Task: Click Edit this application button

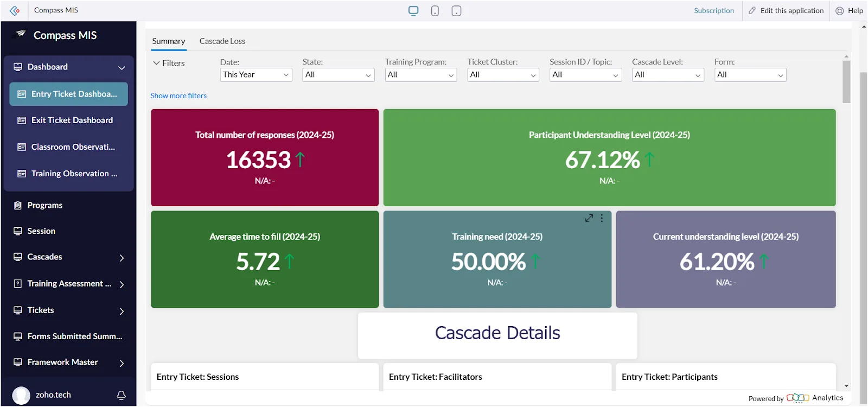Action: 786,10
